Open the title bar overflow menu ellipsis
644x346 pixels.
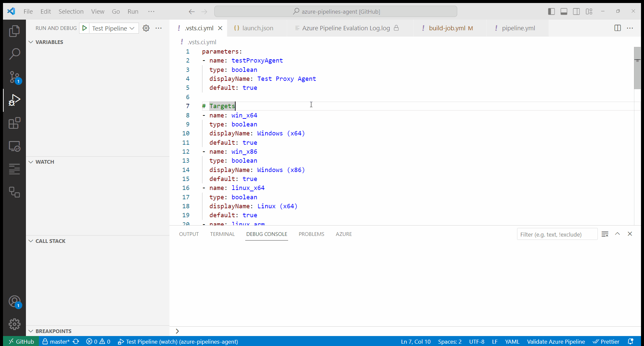click(x=152, y=12)
